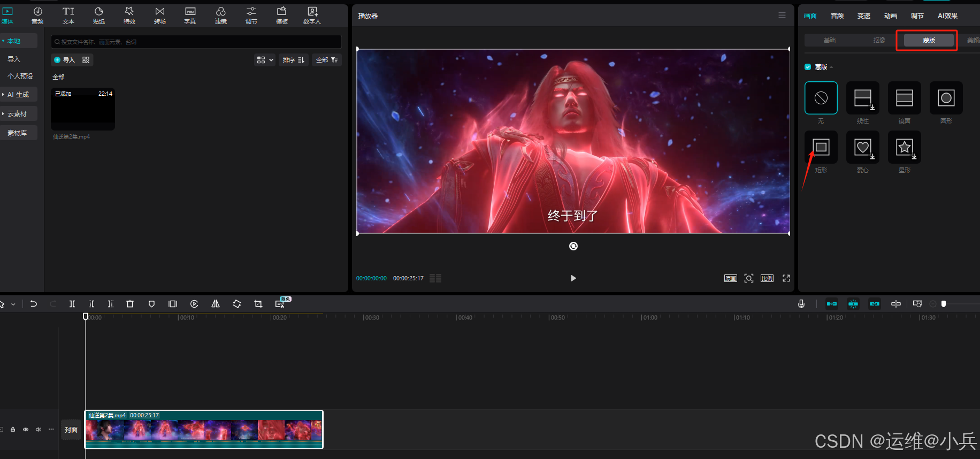Viewport: 980px width, 459px height.
Task: Open the 字幕 (captions) panel
Action: tap(190, 16)
